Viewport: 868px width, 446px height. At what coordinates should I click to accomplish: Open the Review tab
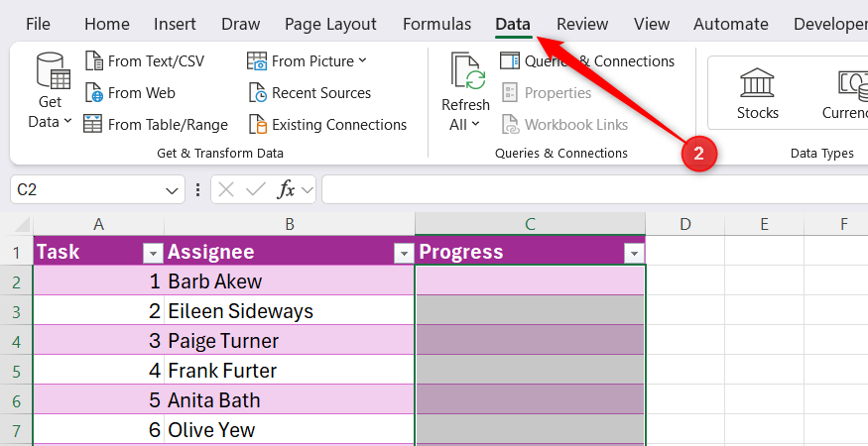[x=582, y=25]
